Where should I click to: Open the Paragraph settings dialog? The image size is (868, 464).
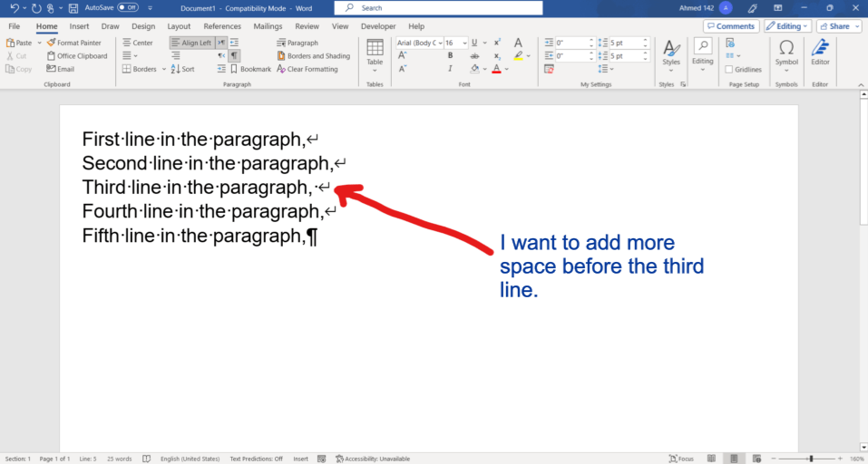click(x=297, y=43)
